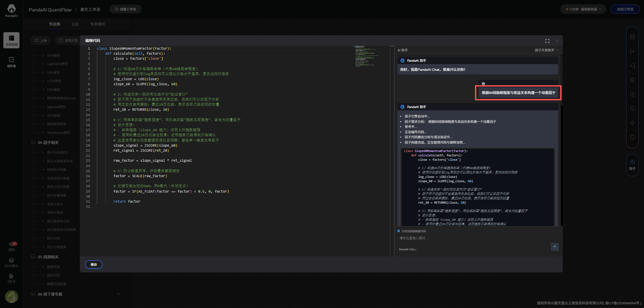Select the 因子相关性分析结果 node
The height and width of the screenshot is (308, 644).
(61, 230)
